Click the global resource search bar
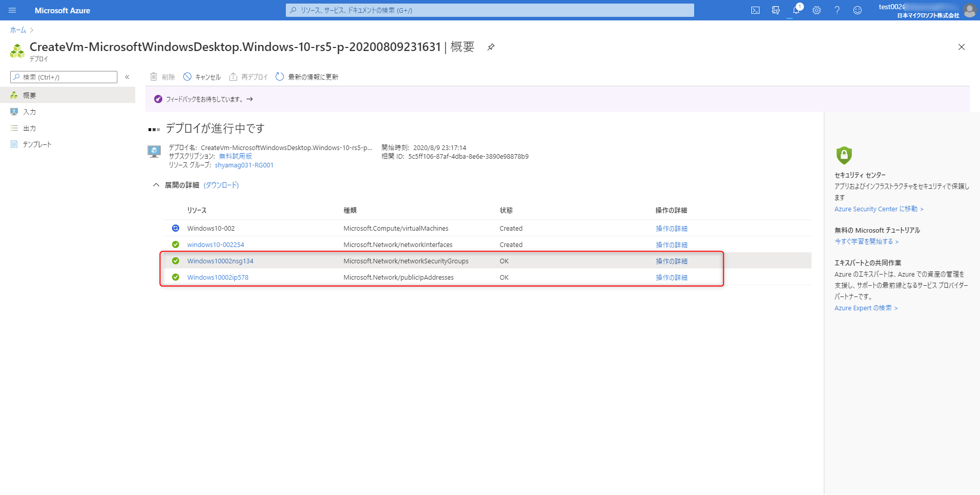The width and height of the screenshot is (980, 495). 490,10
